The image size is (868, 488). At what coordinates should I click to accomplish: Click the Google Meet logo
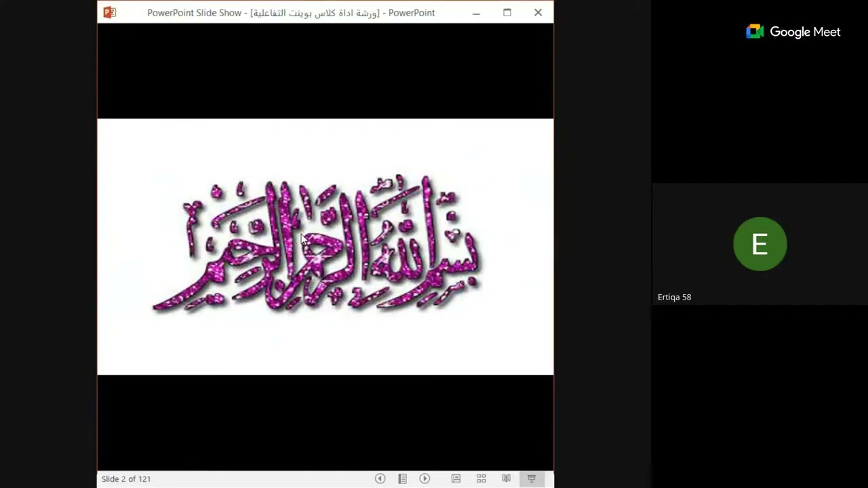tap(793, 32)
